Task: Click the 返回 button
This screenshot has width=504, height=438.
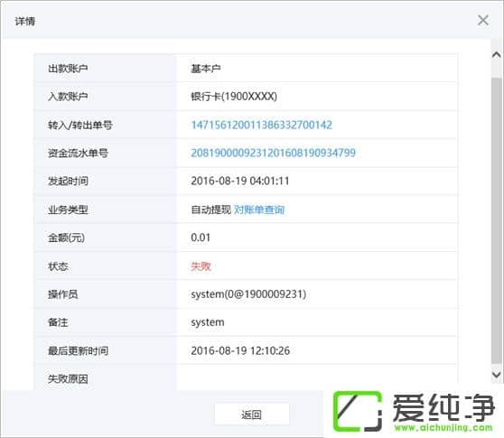Action: [x=252, y=415]
